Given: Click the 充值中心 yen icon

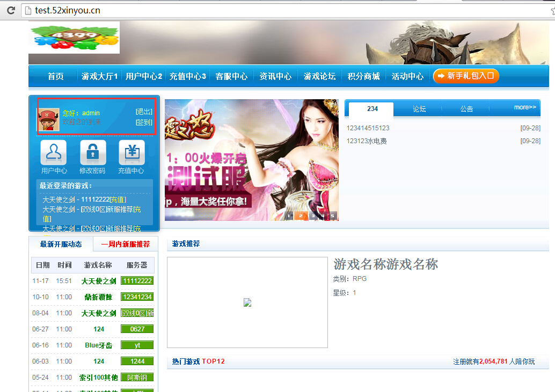Looking at the screenshot, I should pyautogui.click(x=132, y=152).
